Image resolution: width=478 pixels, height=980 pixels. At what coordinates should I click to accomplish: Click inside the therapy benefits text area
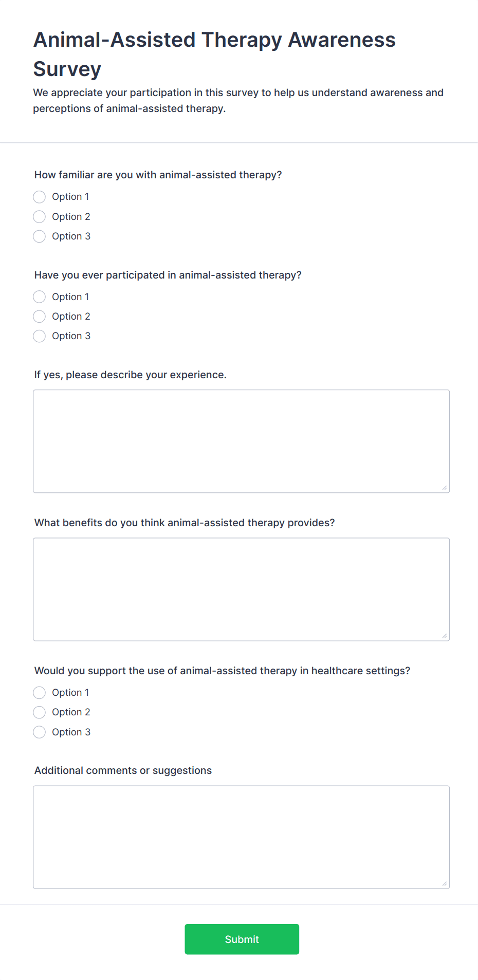(241, 589)
